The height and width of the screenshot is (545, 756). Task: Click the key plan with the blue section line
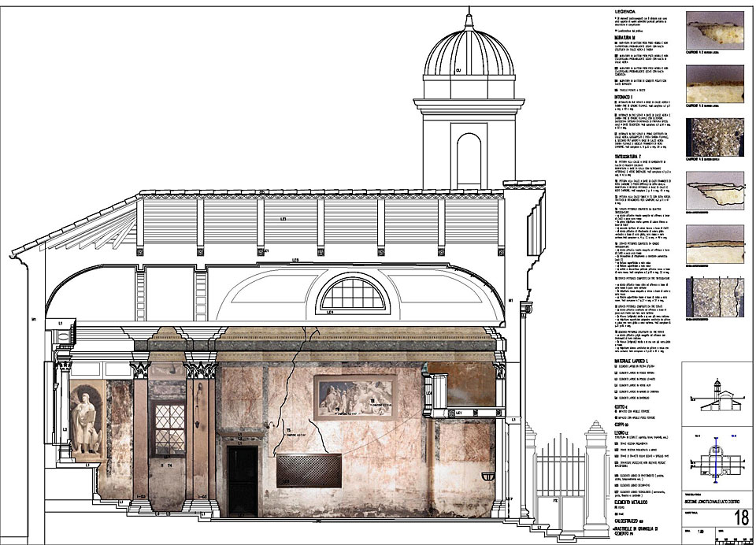click(717, 458)
